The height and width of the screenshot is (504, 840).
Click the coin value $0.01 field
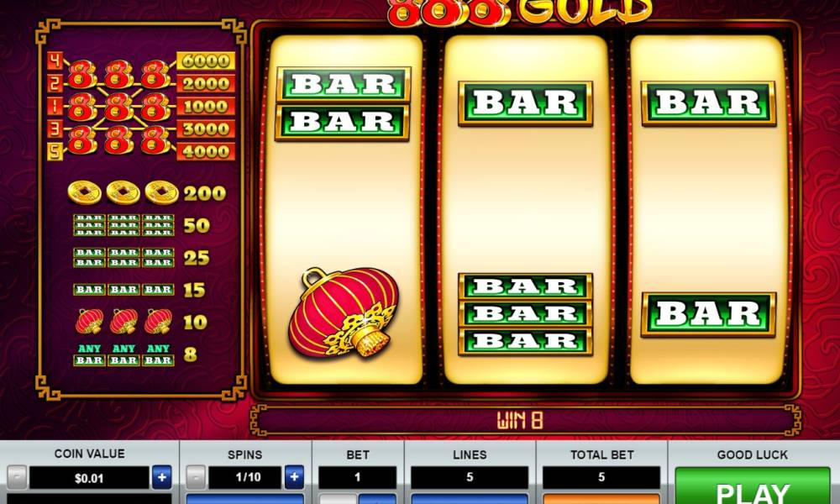(89, 478)
